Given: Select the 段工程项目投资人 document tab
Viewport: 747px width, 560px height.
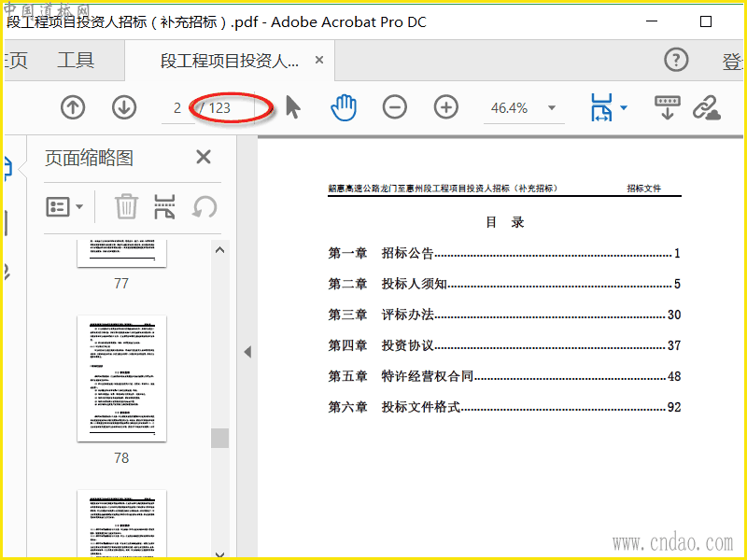Looking at the screenshot, I should click(x=230, y=61).
